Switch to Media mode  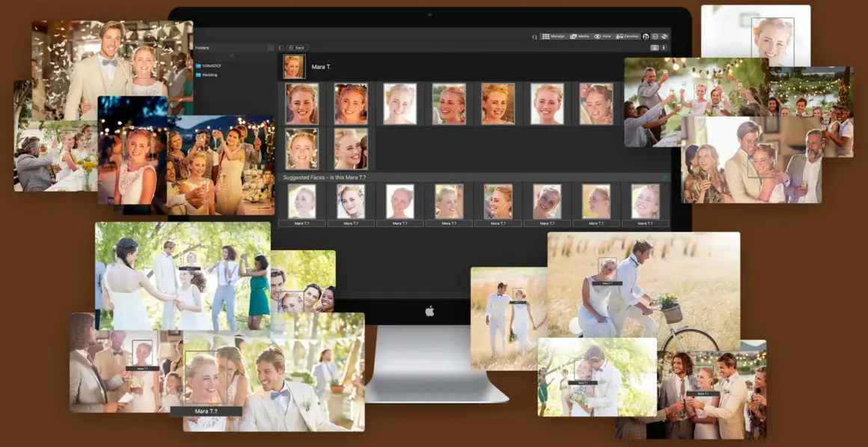click(x=580, y=36)
